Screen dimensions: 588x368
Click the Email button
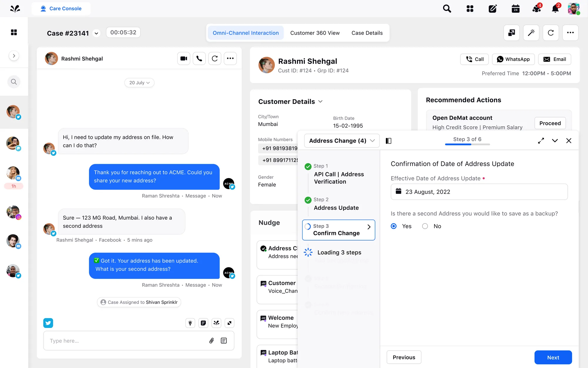pos(554,59)
